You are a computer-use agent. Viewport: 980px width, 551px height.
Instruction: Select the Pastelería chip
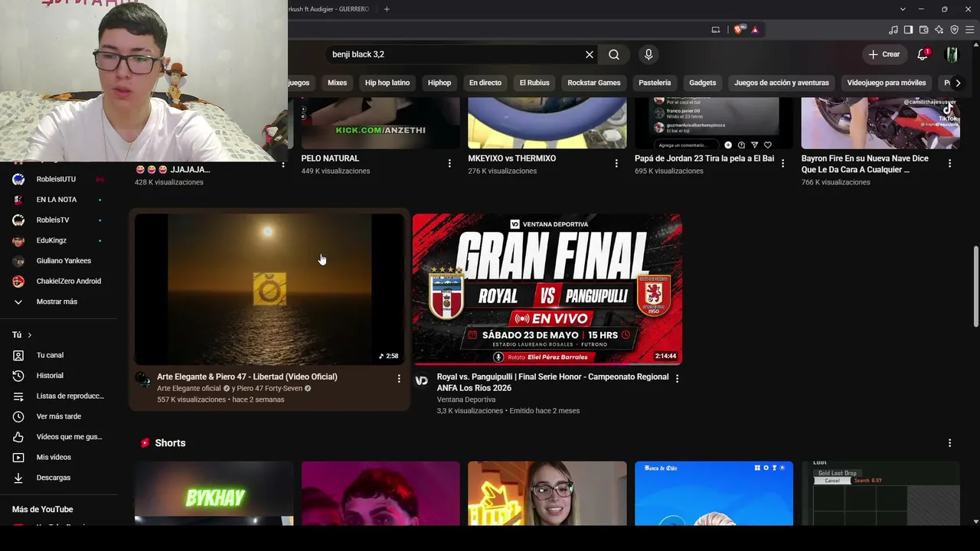[655, 83]
